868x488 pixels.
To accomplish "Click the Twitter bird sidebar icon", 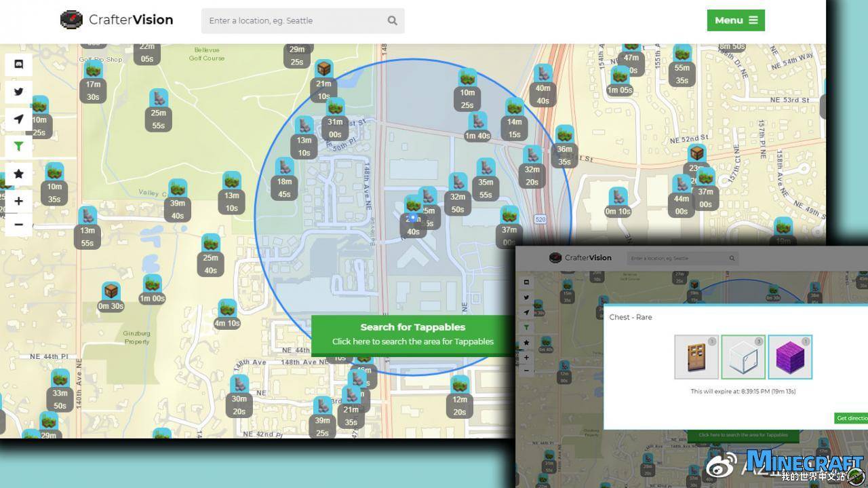I will pos(19,92).
